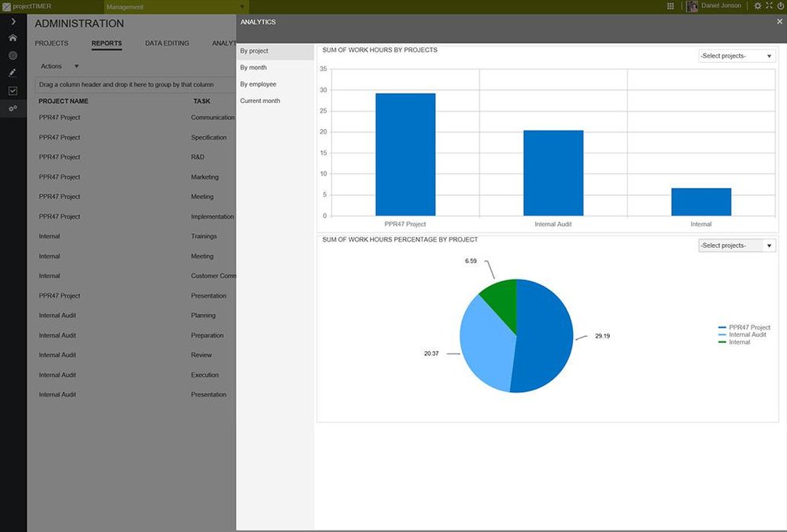The height and width of the screenshot is (532, 787).
Task: Click the Communication task cell
Action: [x=212, y=117]
